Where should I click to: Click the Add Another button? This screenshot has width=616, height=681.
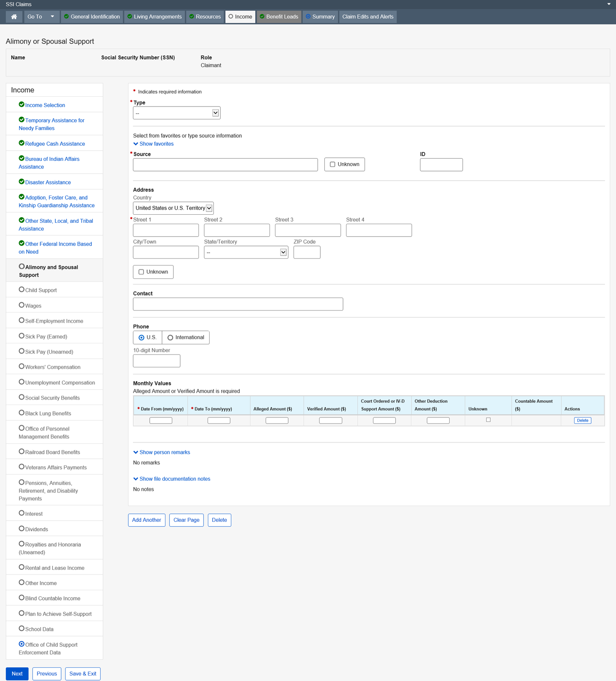(146, 520)
